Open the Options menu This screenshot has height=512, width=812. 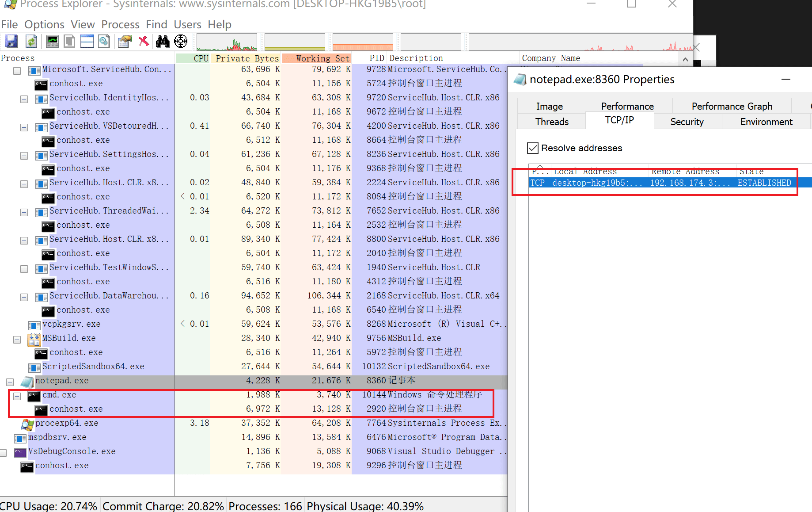[x=44, y=24]
